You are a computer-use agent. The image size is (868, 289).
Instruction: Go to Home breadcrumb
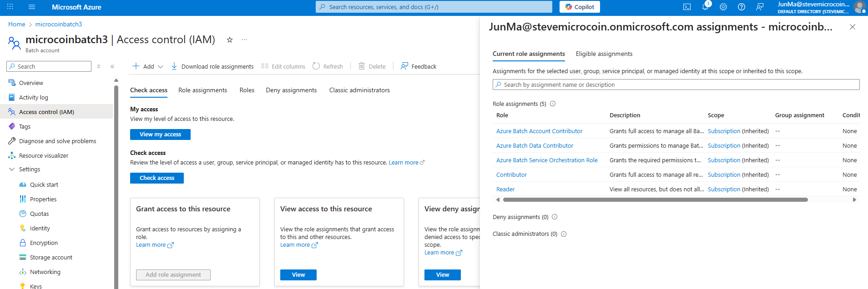(17, 24)
